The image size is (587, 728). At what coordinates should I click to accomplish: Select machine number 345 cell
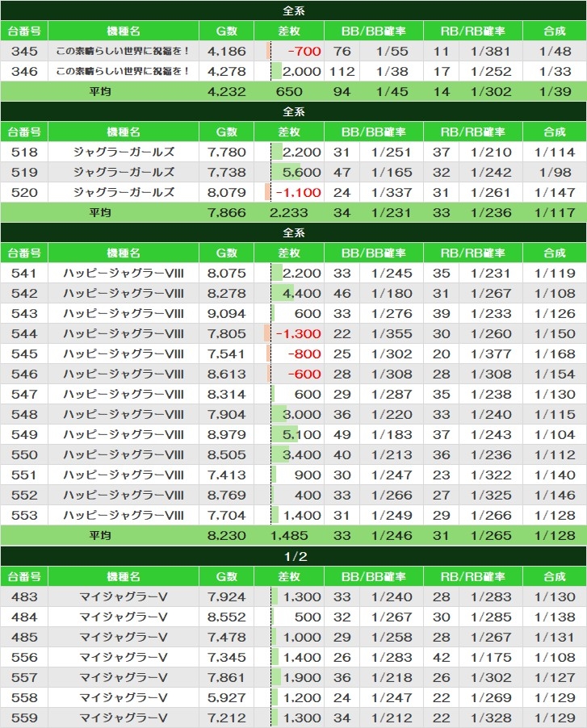[24, 51]
